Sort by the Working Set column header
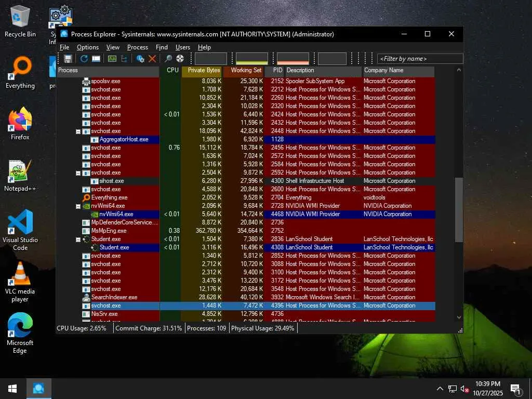532x399 pixels. 243,70
